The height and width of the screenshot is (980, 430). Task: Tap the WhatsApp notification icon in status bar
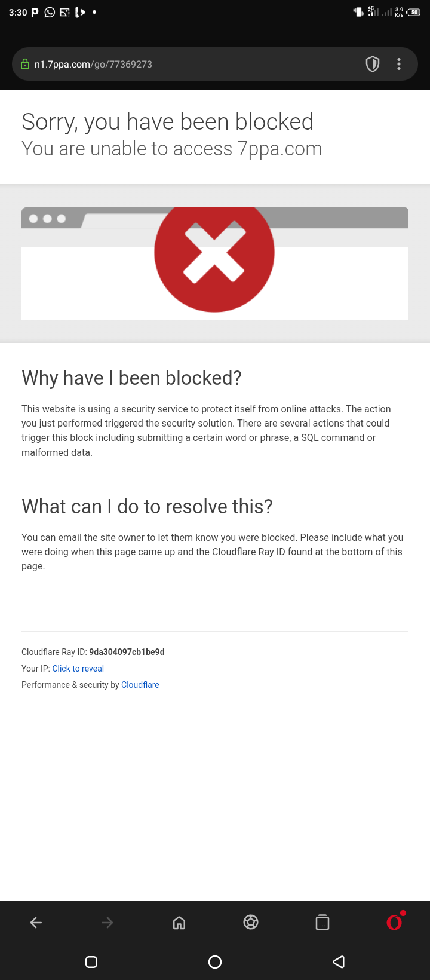[50, 12]
